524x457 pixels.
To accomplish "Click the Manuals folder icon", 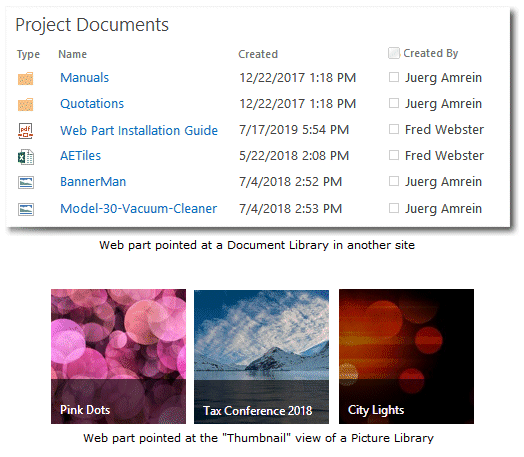I will (x=25, y=79).
